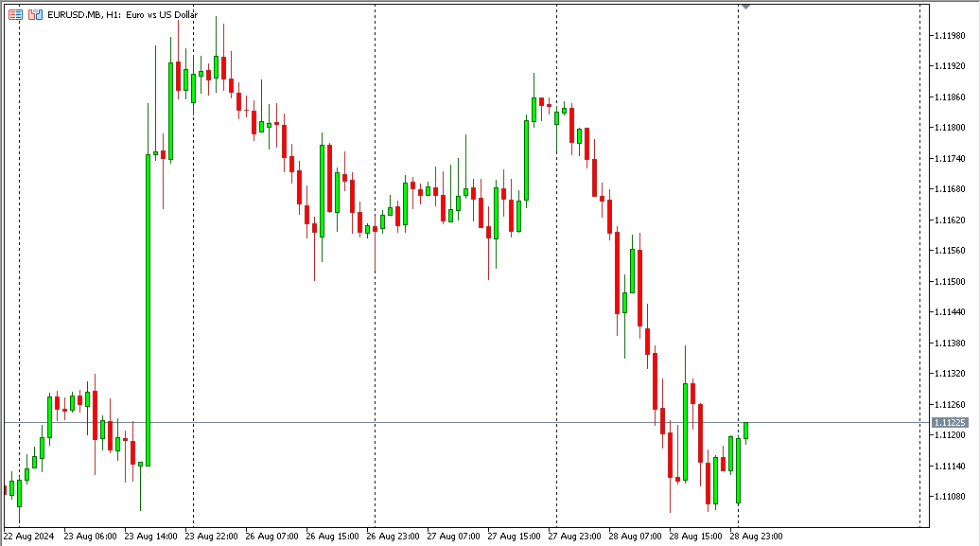Click the 28 Aug 07:00 time label
This screenshot has width=980, height=546.
pyautogui.click(x=635, y=536)
